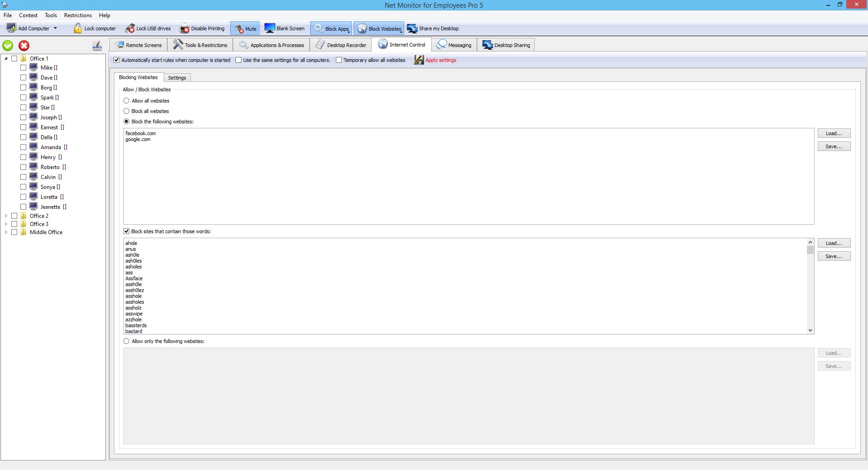Click the Share my Desktop icon

click(x=412, y=28)
